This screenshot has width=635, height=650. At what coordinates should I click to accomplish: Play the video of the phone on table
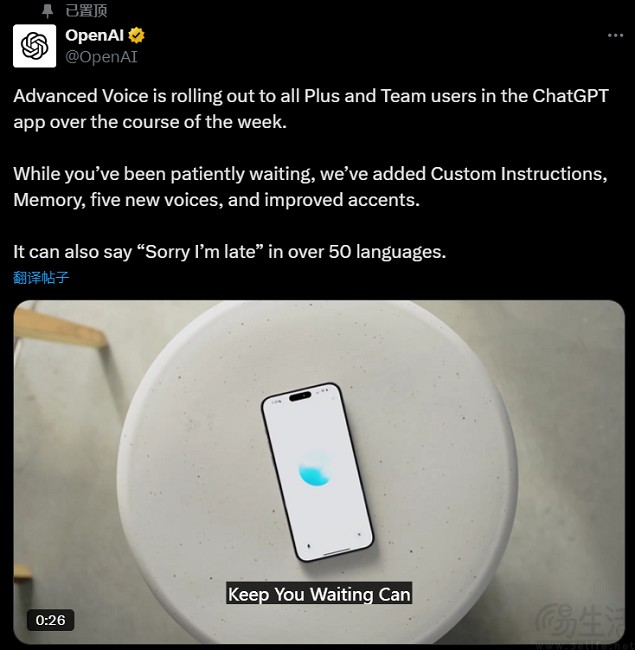tap(319, 472)
